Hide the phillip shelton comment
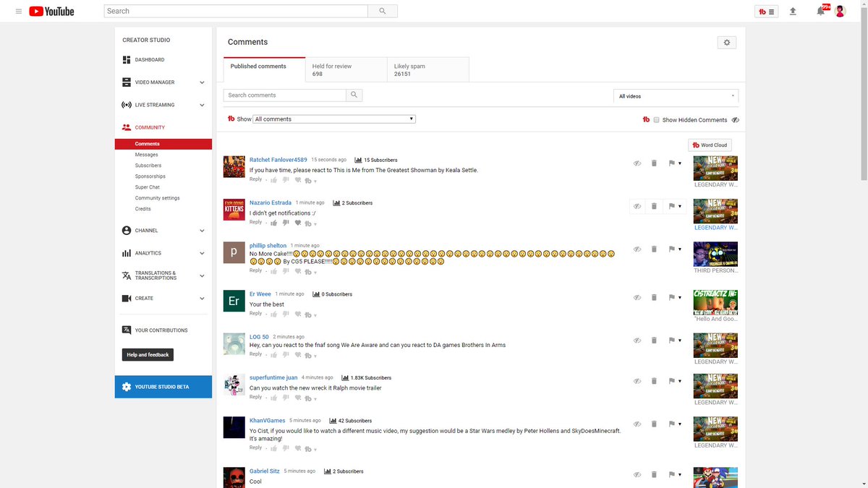 (x=637, y=249)
